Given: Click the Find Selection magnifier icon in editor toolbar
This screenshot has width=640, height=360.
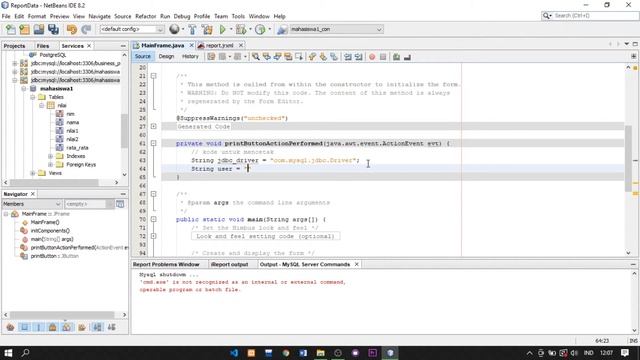Looking at the screenshot, I should point(256,57).
